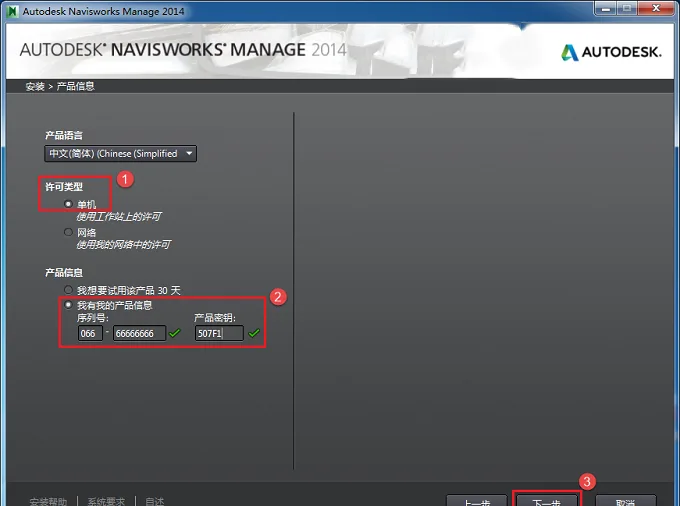This screenshot has height=506, width=680.
Task: Open the product language dropdown
Action: click(121, 153)
